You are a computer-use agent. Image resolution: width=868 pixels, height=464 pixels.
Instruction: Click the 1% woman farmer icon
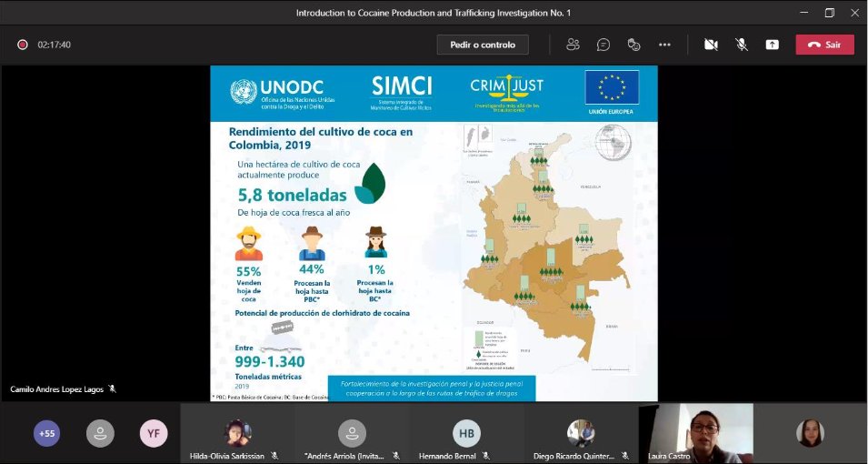coord(376,242)
